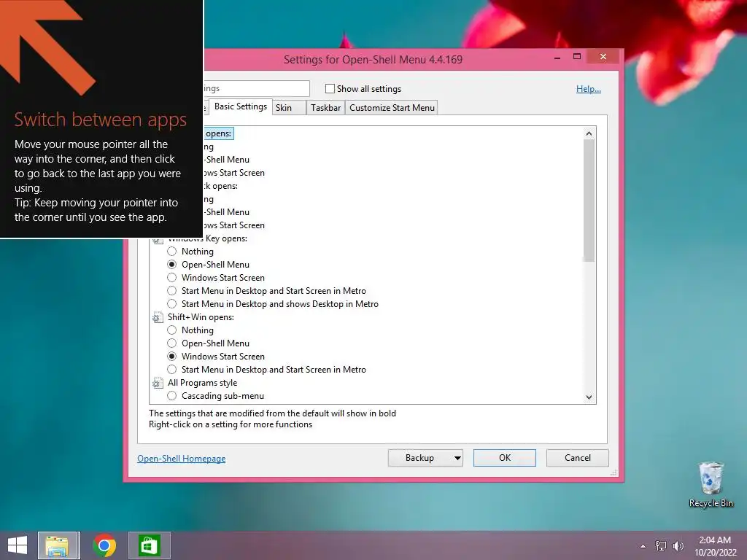
Task: Choose Start Menu in Desktop and shows Desktop in Metro
Action: point(172,304)
